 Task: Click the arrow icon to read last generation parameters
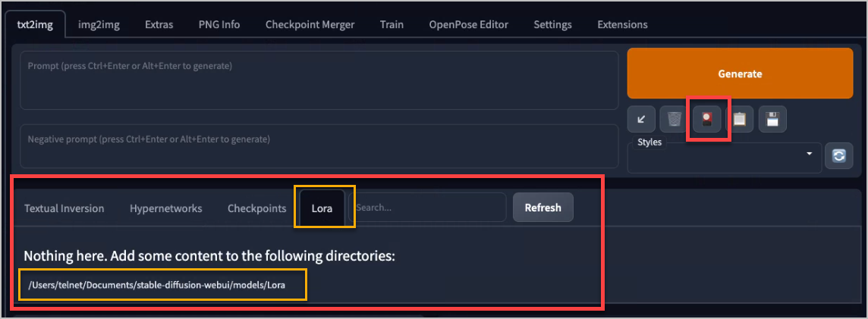641,119
